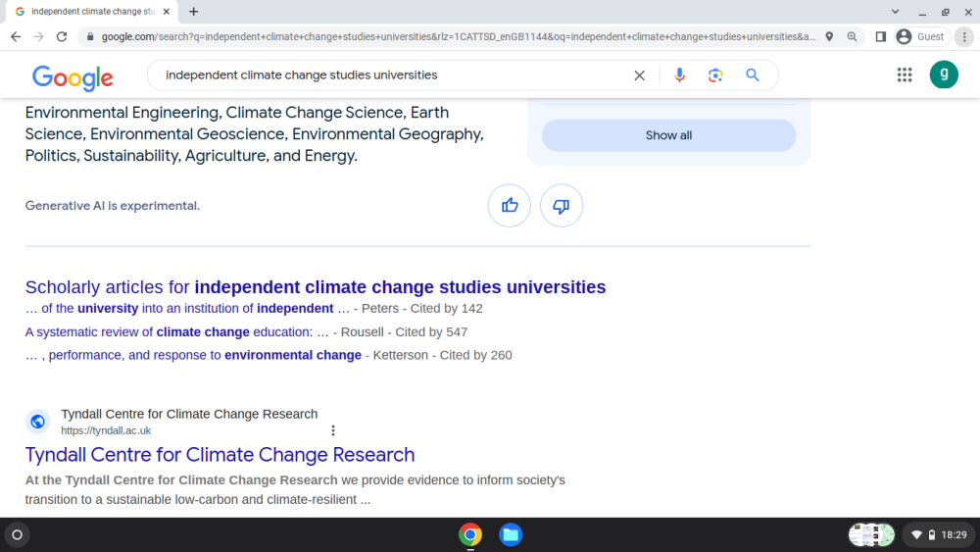Start voice search with microphone
Screen dimensions: 980x552
[679, 75]
